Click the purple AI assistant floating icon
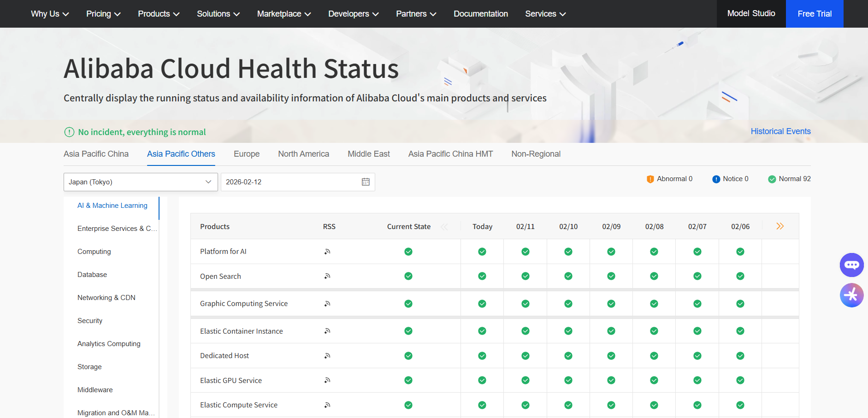Image resolution: width=868 pixels, height=418 pixels. point(852,295)
